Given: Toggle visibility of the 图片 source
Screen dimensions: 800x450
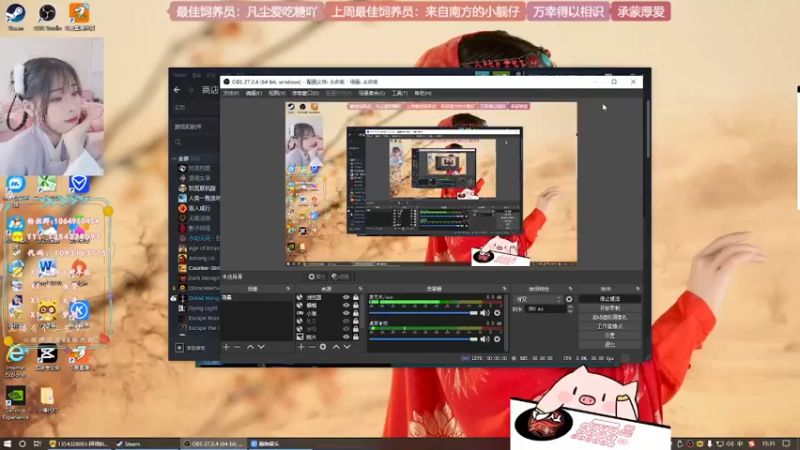Looking at the screenshot, I should point(346,337).
